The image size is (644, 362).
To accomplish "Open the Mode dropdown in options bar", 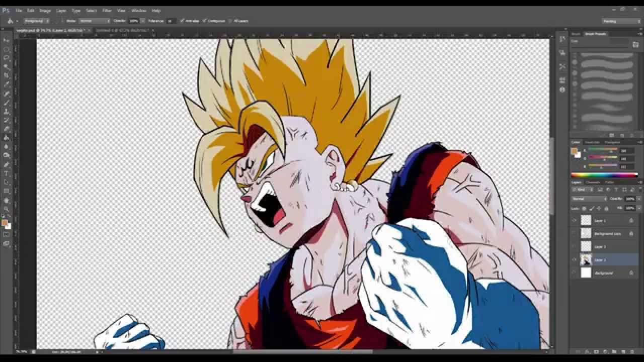I will click(x=94, y=21).
